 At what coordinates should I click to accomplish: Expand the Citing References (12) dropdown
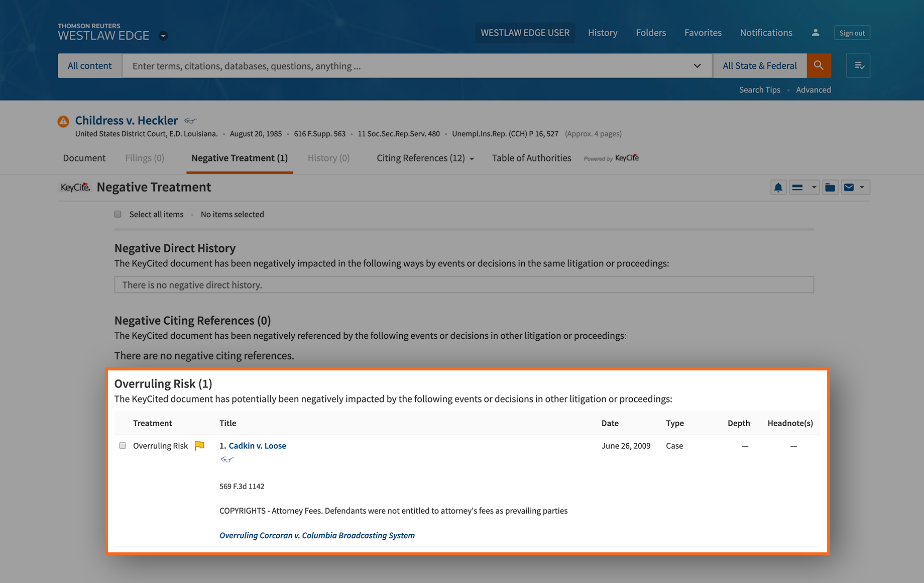coord(472,159)
